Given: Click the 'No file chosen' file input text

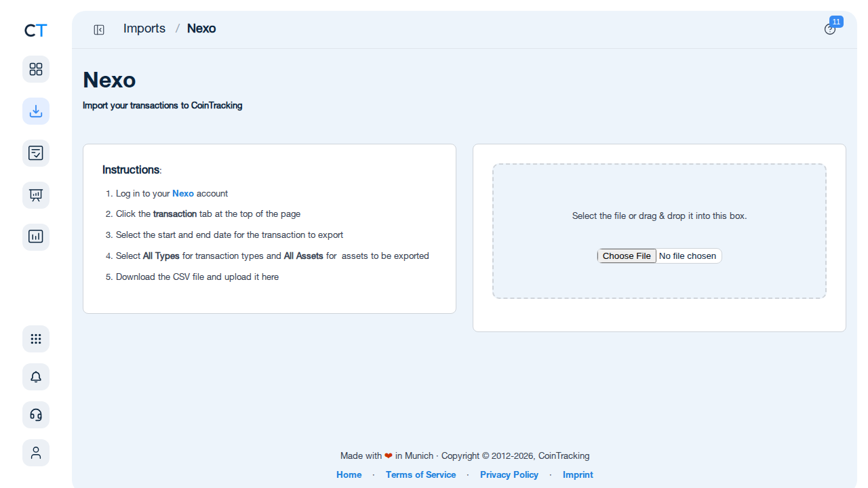Looking at the screenshot, I should pos(688,256).
